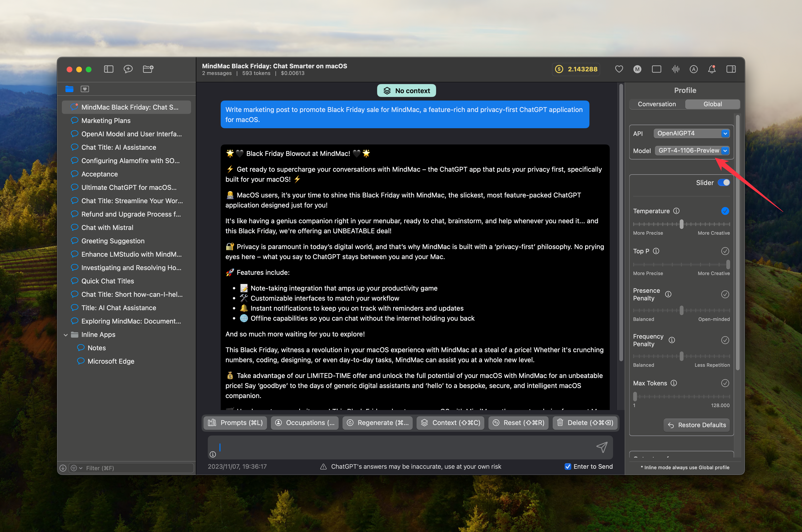This screenshot has height=532, width=802.
Task: Open Quick Chat Titles conversation
Action: point(126,281)
